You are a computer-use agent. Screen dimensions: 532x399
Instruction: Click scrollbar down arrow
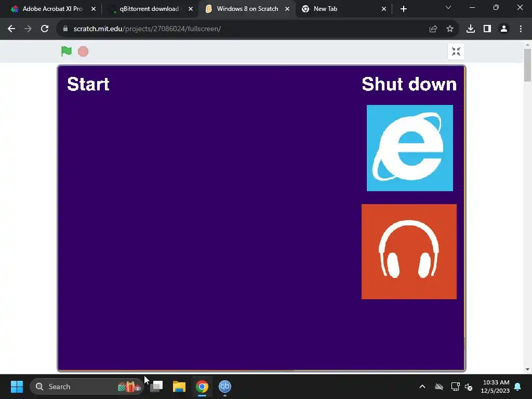click(x=527, y=369)
